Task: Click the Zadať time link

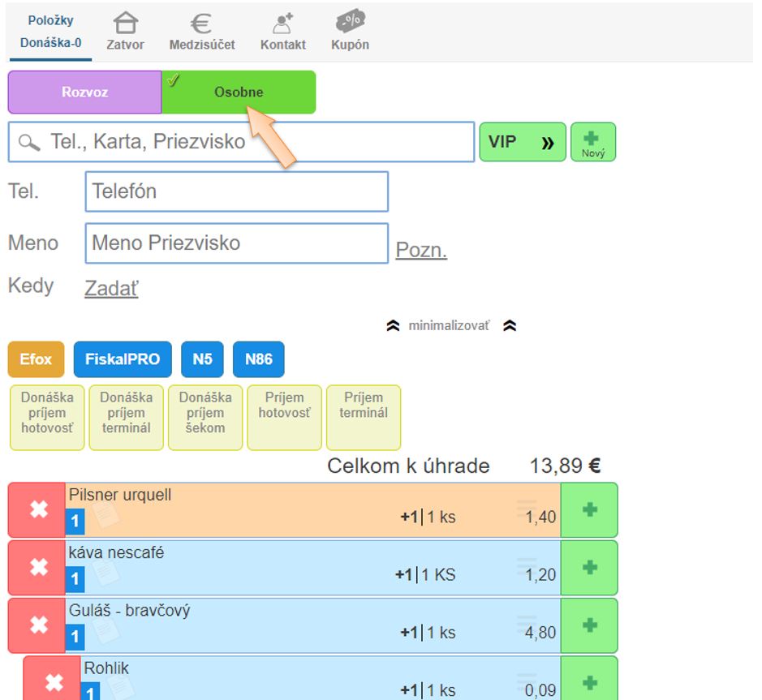Action: pyautogui.click(x=111, y=288)
